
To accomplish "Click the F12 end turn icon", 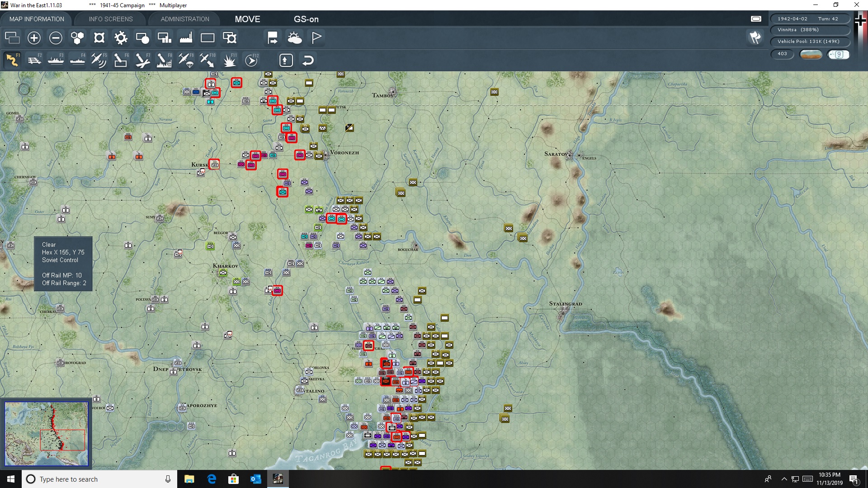I will [x=251, y=60].
